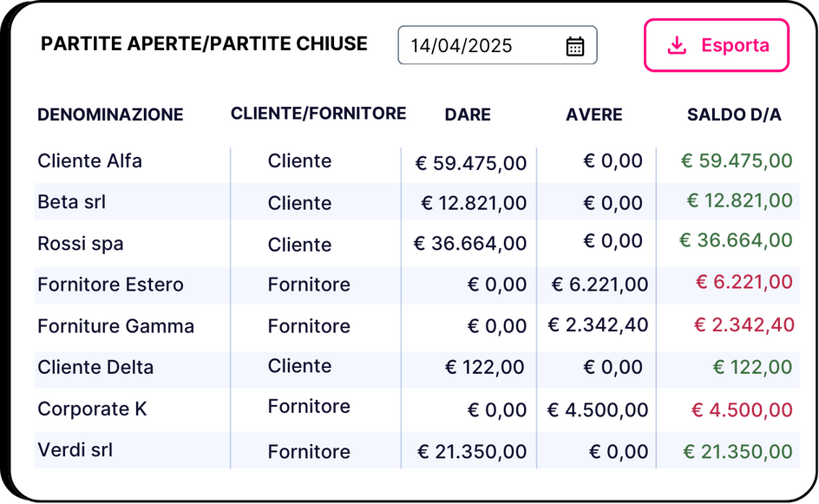Select the Fornitore Estero row
Screen dimensions: 819x504
coord(416,285)
